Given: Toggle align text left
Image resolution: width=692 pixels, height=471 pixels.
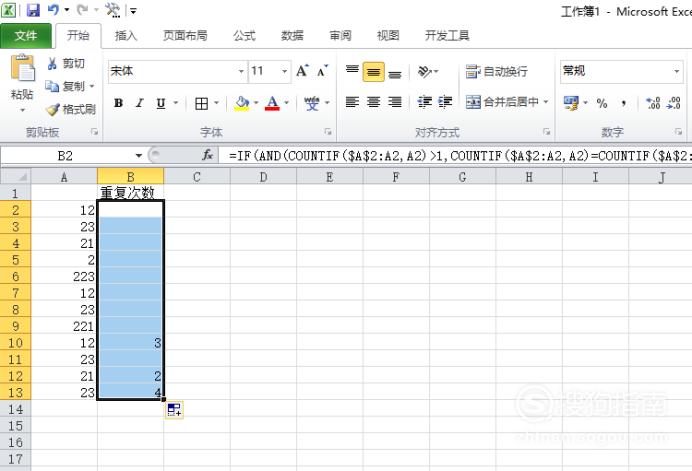Looking at the screenshot, I should pyautogui.click(x=352, y=102).
